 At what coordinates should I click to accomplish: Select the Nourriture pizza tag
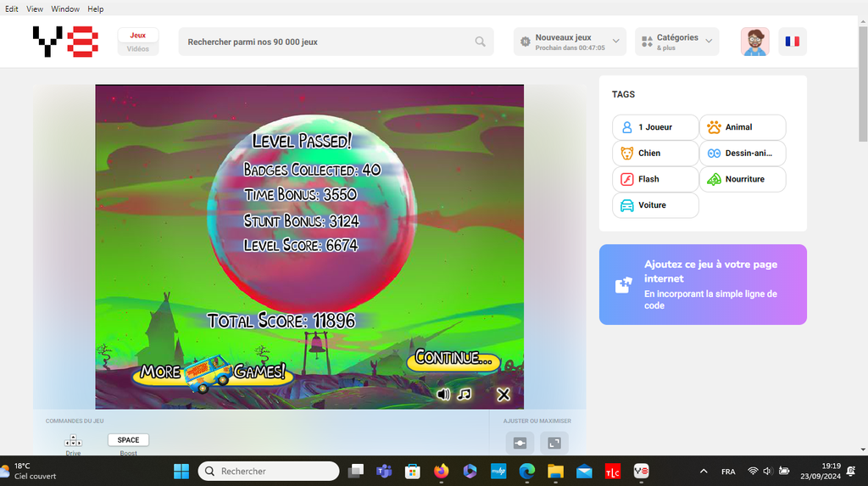click(743, 180)
